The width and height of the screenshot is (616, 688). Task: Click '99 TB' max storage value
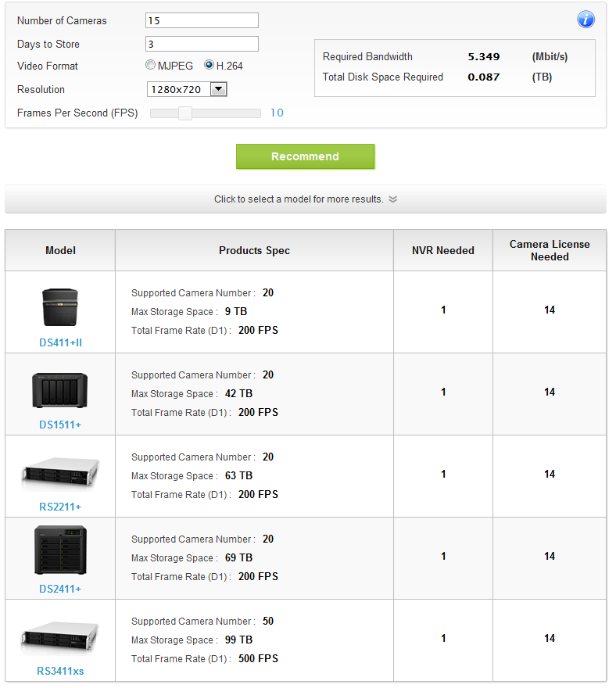238,640
